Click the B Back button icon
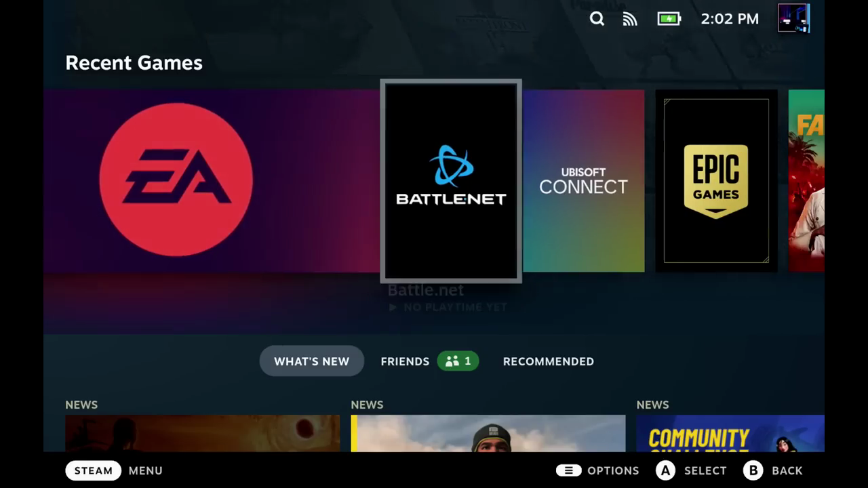 [x=753, y=470]
